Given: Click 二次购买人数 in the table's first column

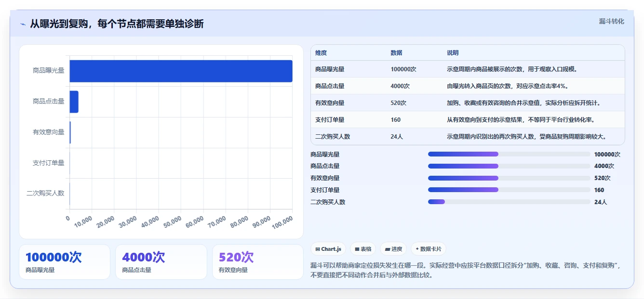Looking at the screenshot, I should coord(333,137).
